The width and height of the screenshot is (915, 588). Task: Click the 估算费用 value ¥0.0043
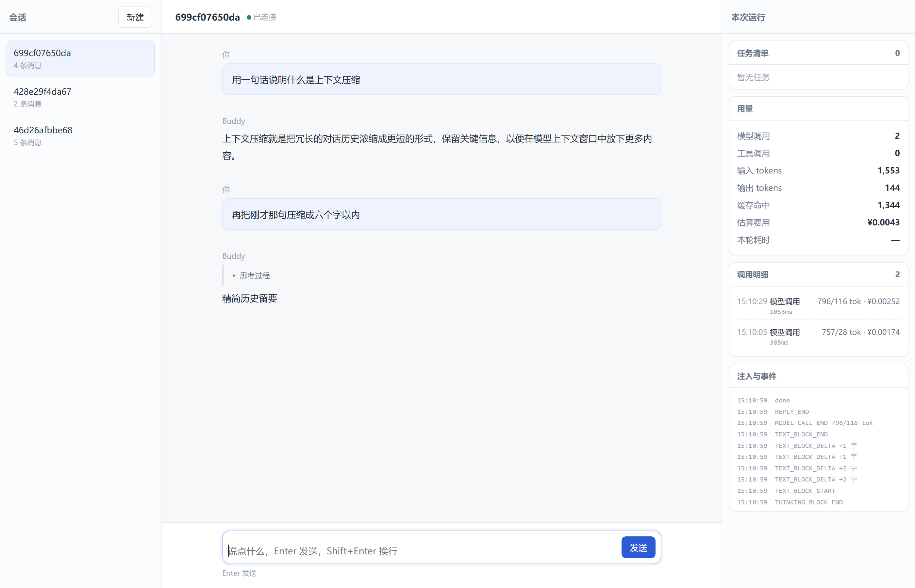883,222
